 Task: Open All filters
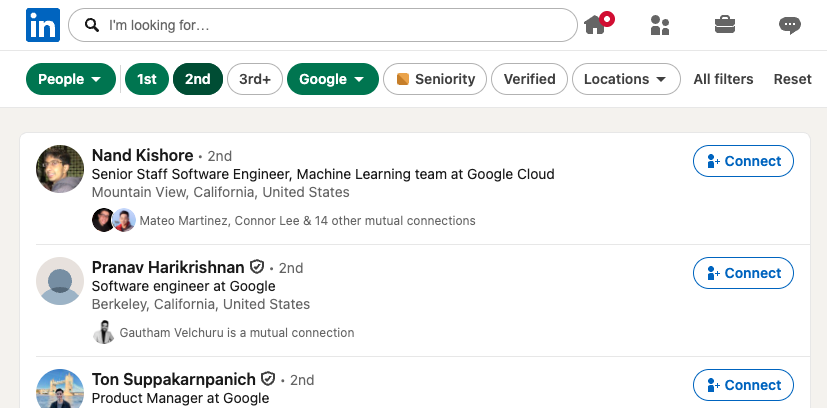[723, 79]
